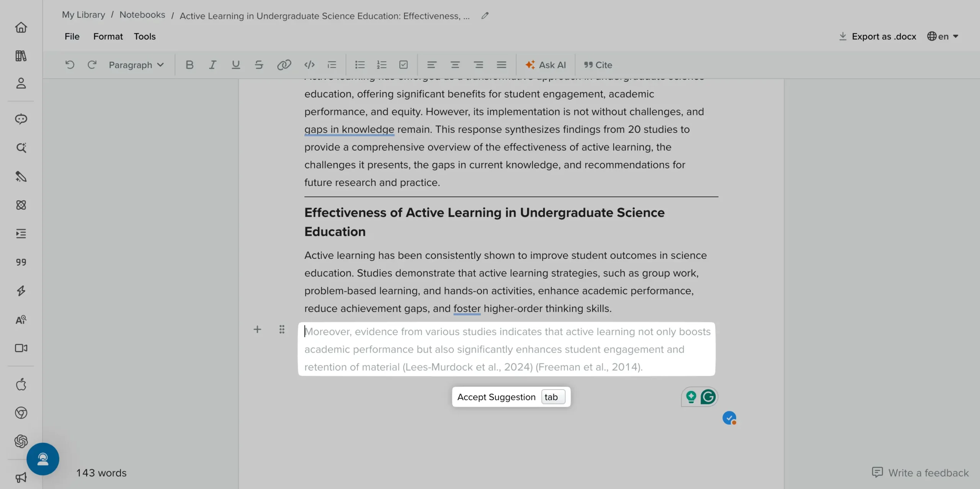Open the Format menu
The width and height of the screenshot is (980, 489).
[x=108, y=36]
